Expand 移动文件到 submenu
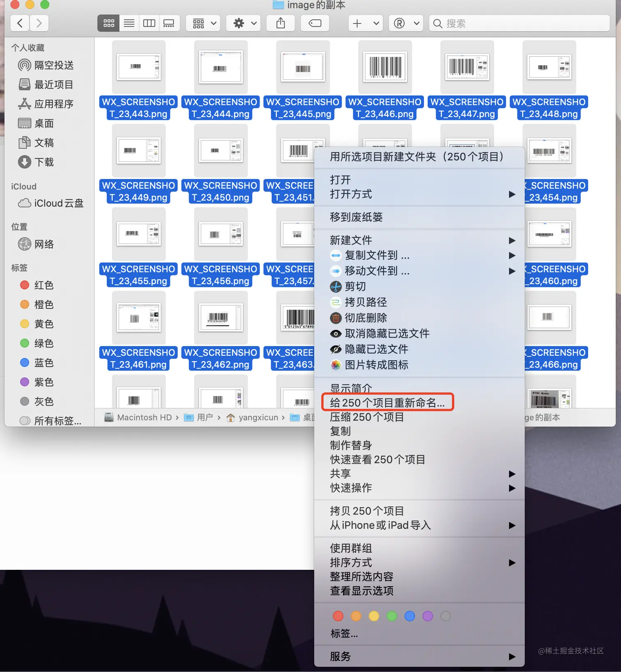The height and width of the screenshot is (672, 621). pyautogui.click(x=419, y=271)
